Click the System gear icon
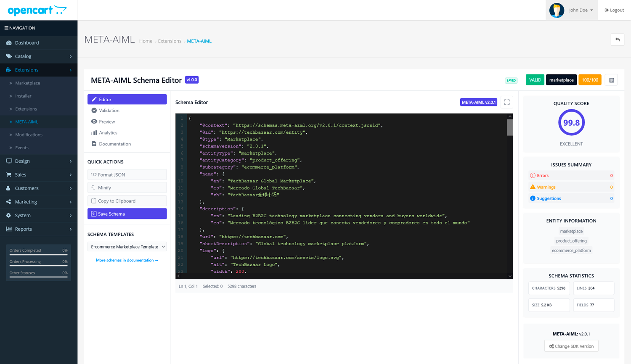 9,215
